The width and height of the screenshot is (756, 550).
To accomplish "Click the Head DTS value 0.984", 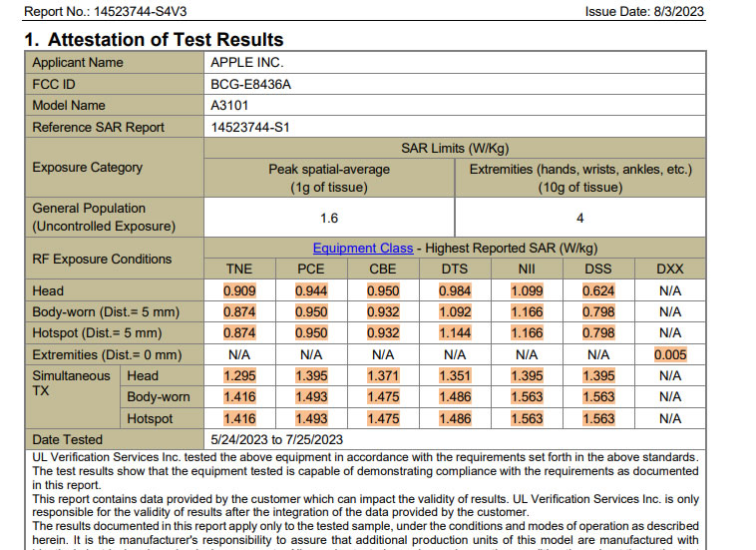I will coord(455,291).
